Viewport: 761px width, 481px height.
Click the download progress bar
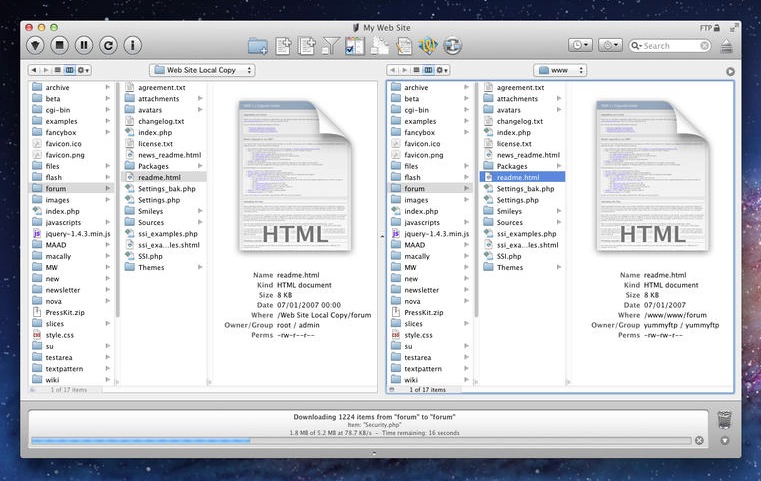click(361, 441)
